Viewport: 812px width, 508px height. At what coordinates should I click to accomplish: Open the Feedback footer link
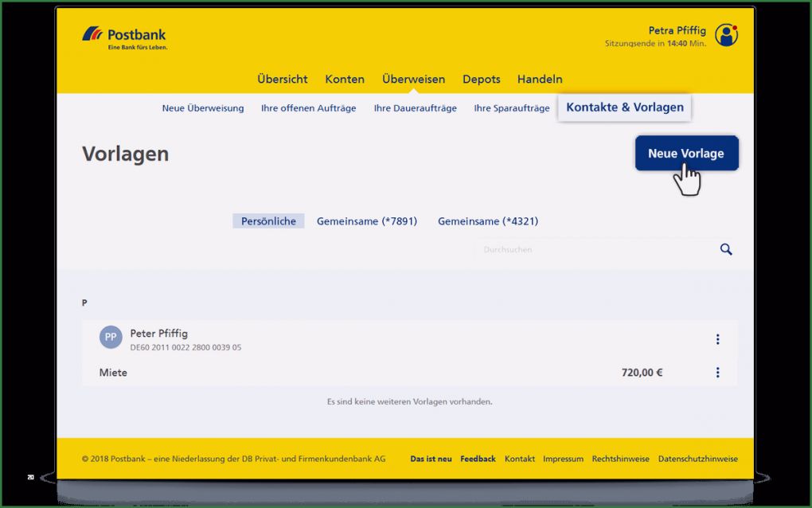[x=478, y=459]
